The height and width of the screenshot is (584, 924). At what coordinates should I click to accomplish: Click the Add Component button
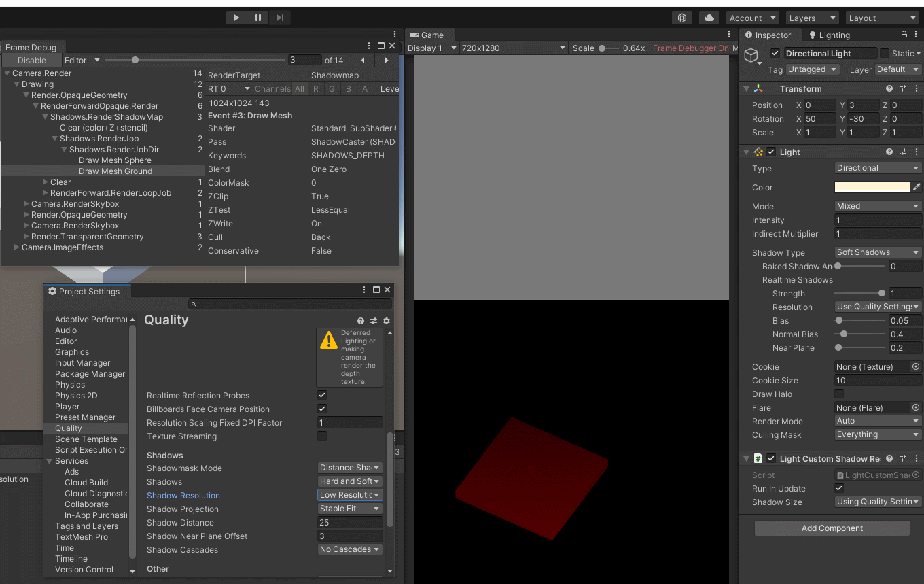[832, 528]
